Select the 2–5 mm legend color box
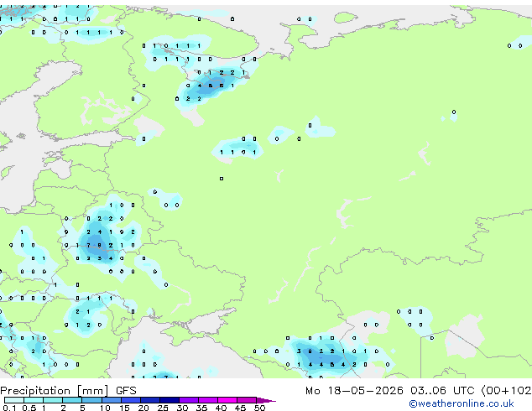 point(72,400)
